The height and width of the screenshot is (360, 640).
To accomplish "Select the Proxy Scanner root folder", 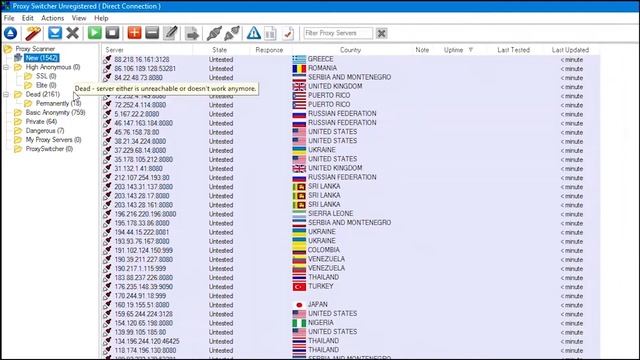I will click(35, 49).
